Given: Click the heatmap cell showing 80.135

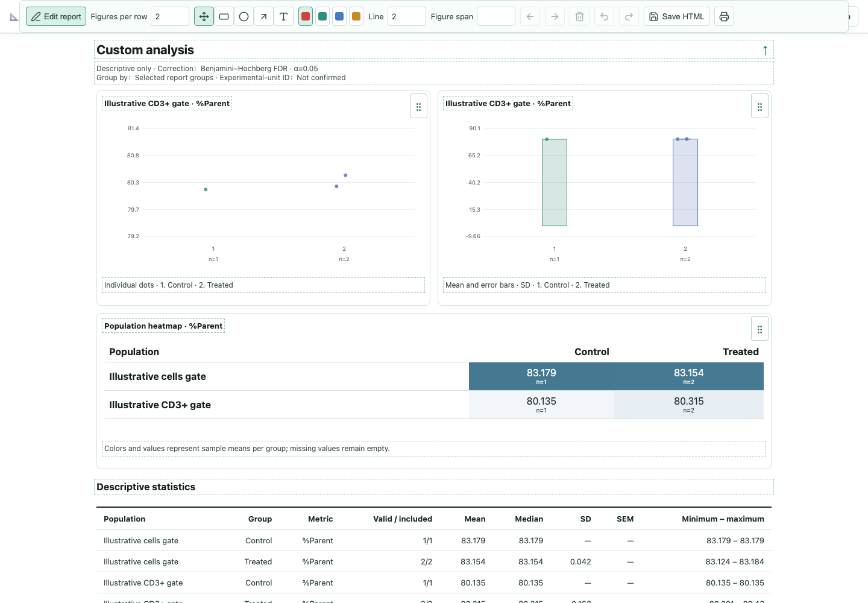Looking at the screenshot, I should point(541,405).
